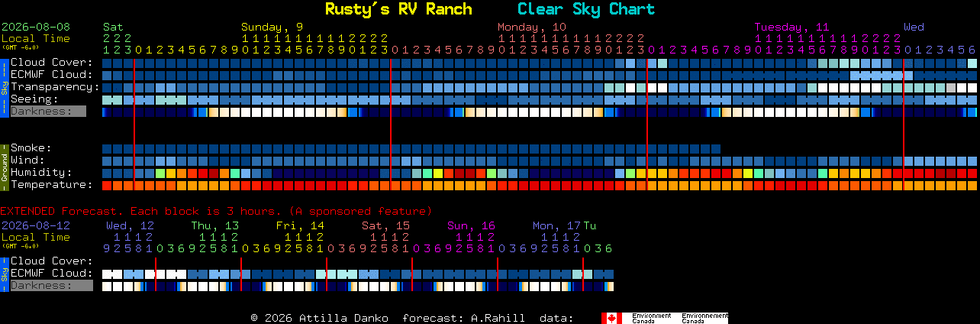Select Sat, 15 in extended forecast
This screenshot has height=324, width=980.
coord(386,225)
